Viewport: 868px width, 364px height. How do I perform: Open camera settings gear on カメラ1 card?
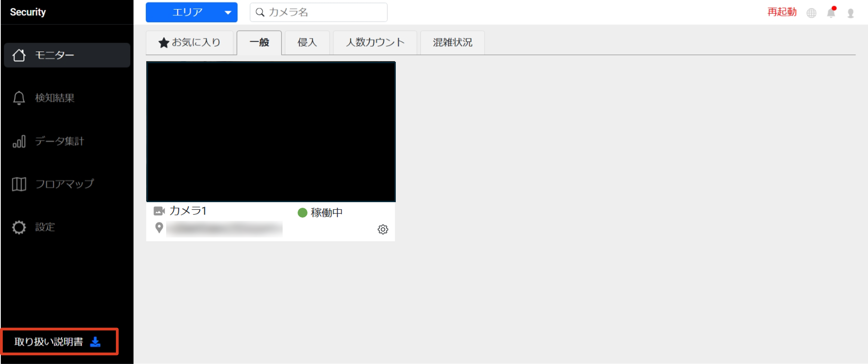coord(382,230)
